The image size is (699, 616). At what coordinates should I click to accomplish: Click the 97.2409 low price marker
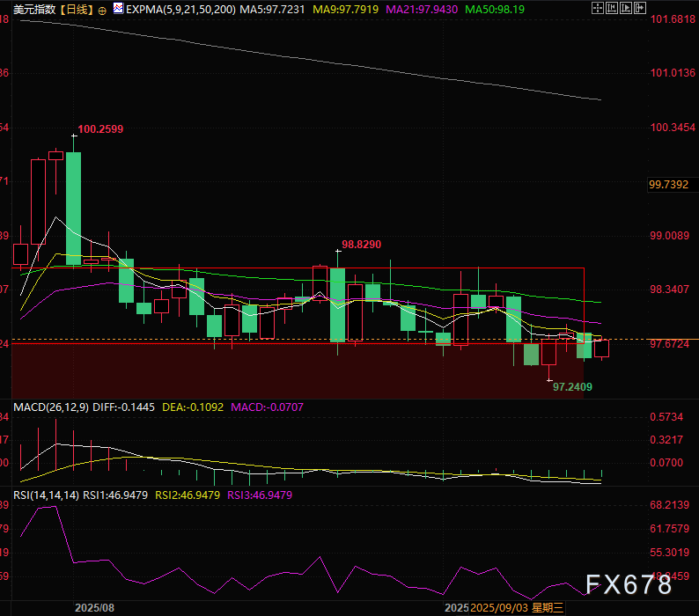tap(572, 386)
